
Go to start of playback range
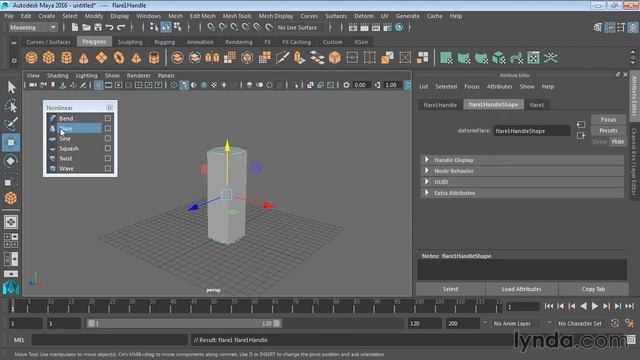(x=549, y=306)
